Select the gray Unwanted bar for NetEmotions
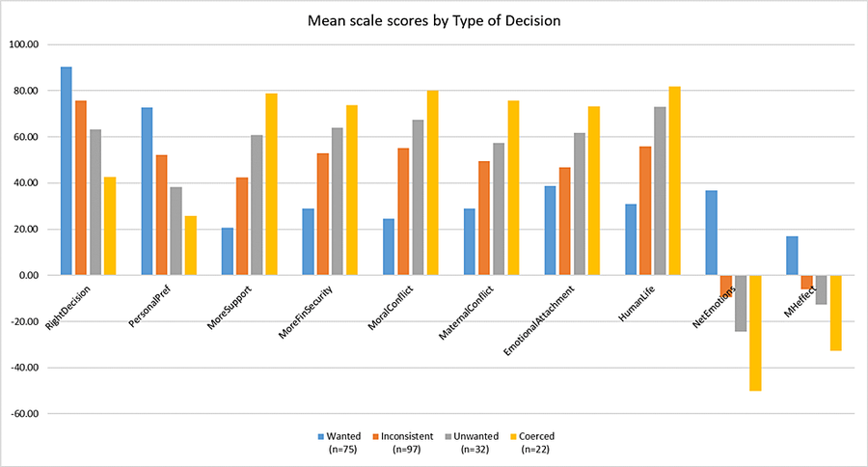This screenshot has height=467, width=868. click(x=741, y=303)
